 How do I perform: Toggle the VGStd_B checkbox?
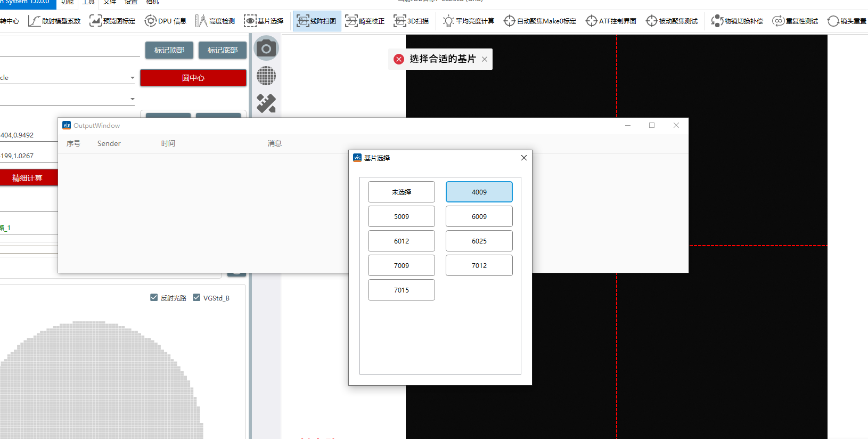pyautogui.click(x=196, y=298)
